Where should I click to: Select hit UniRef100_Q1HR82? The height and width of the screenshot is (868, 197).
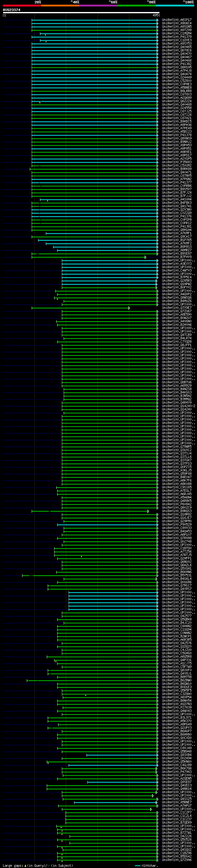(x=177, y=514)
